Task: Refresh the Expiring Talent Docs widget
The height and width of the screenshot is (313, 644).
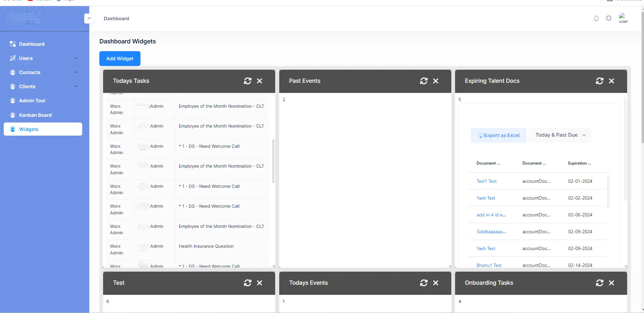Action: (599, 81)
